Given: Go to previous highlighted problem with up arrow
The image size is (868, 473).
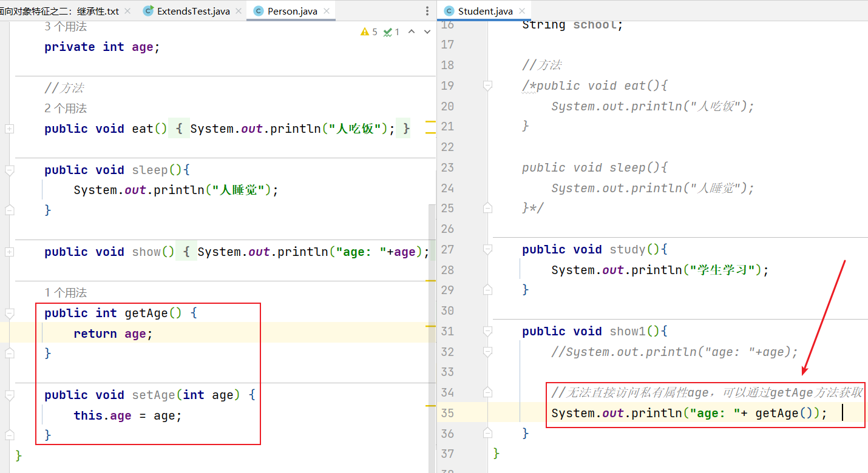Looking at the screenshot, I should coord(412,32).
